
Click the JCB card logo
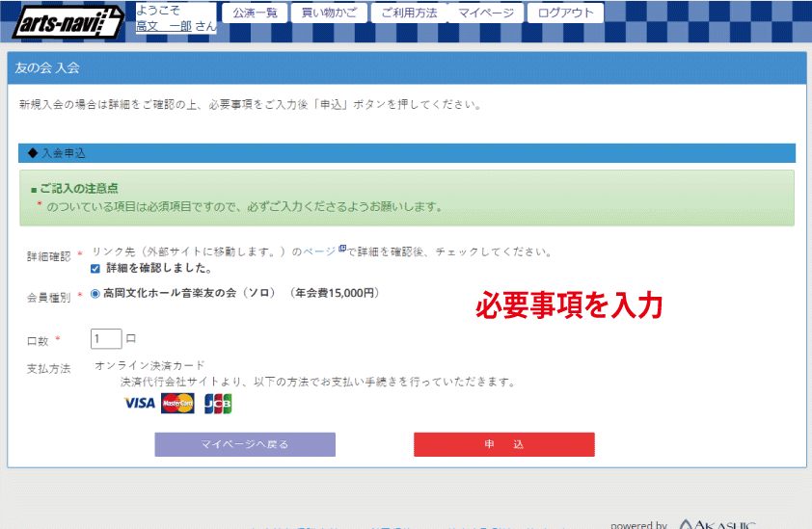pos(218,404)
